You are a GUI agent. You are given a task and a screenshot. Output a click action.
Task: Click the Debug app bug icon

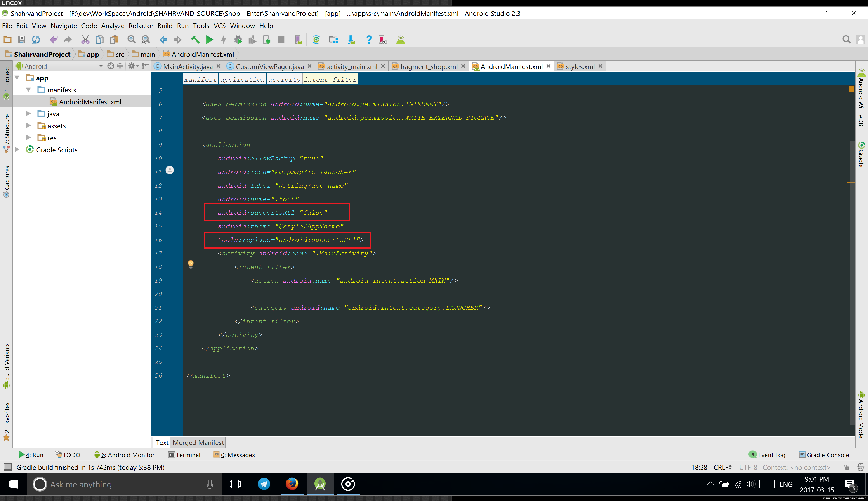pyautogui.click(x=238, y=40)
